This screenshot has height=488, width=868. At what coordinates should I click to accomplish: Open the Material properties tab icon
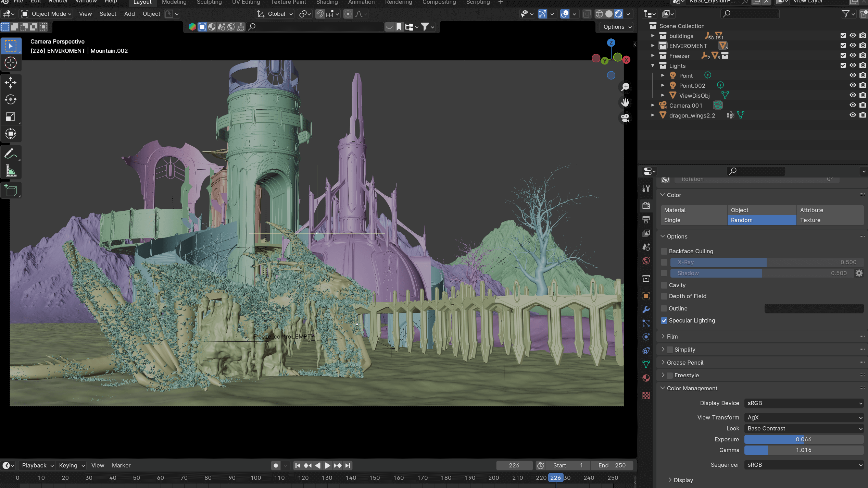point(646,378)
